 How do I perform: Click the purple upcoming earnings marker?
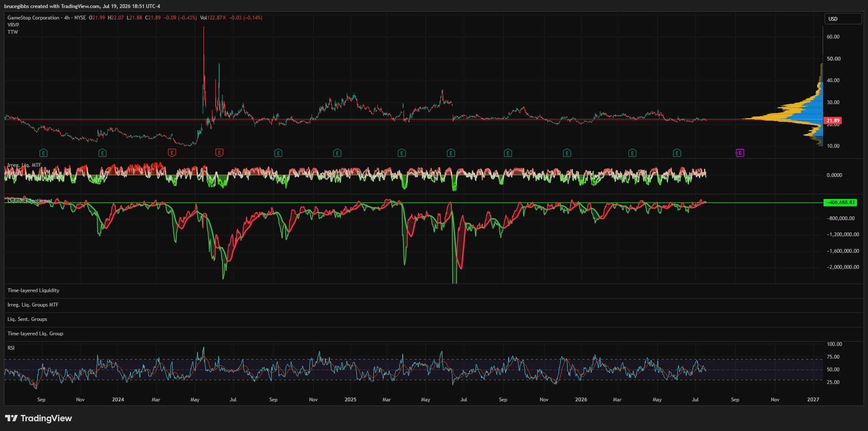coord(740,153)
